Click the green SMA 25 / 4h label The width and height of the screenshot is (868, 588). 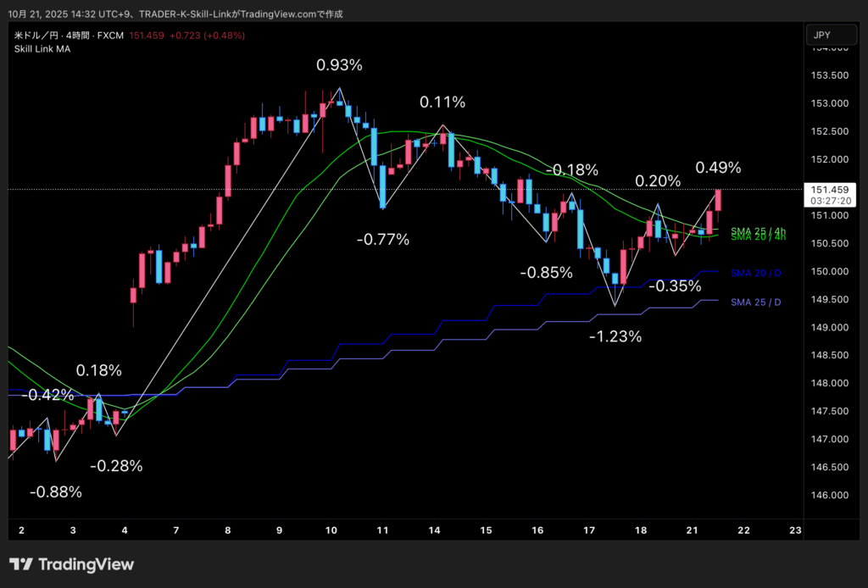tap(758, 230)
